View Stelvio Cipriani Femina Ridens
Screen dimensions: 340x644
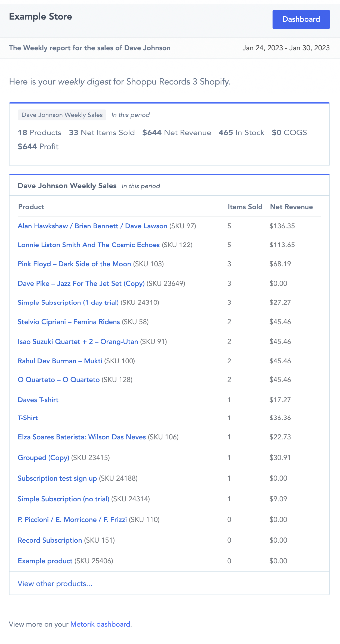(69, 322)
